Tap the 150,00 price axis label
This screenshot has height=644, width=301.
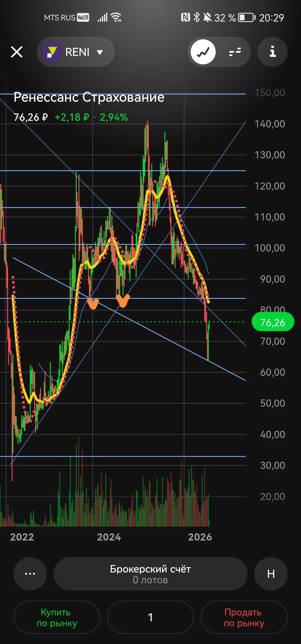coord(270,93)
